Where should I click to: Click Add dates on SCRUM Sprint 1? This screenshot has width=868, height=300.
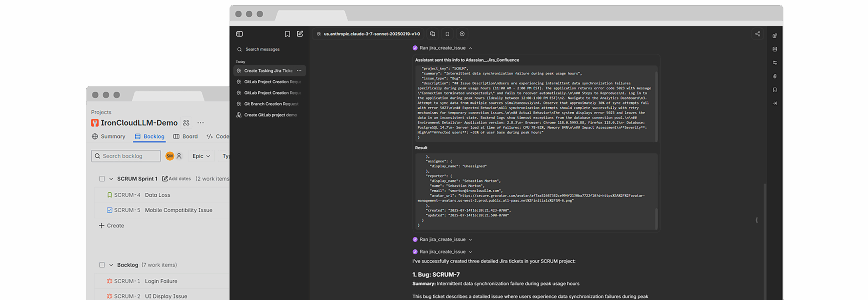[x=176, y=179]
